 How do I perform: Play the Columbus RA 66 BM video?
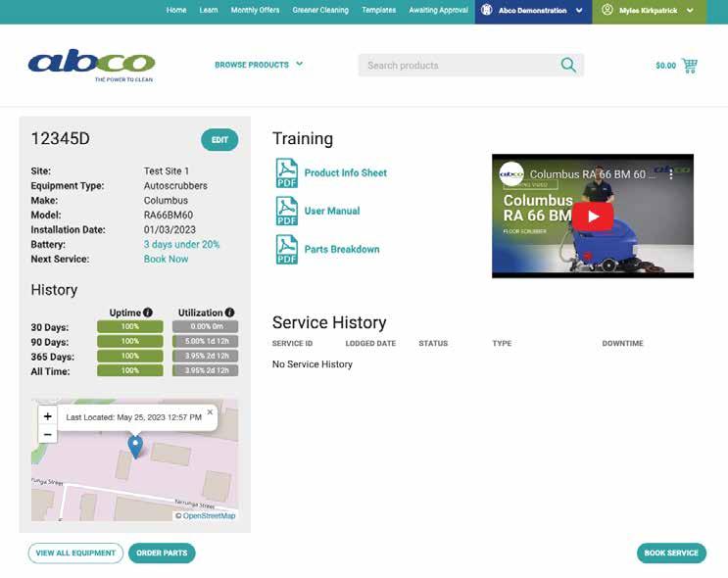pyautogui.click(x=593, y=217)
